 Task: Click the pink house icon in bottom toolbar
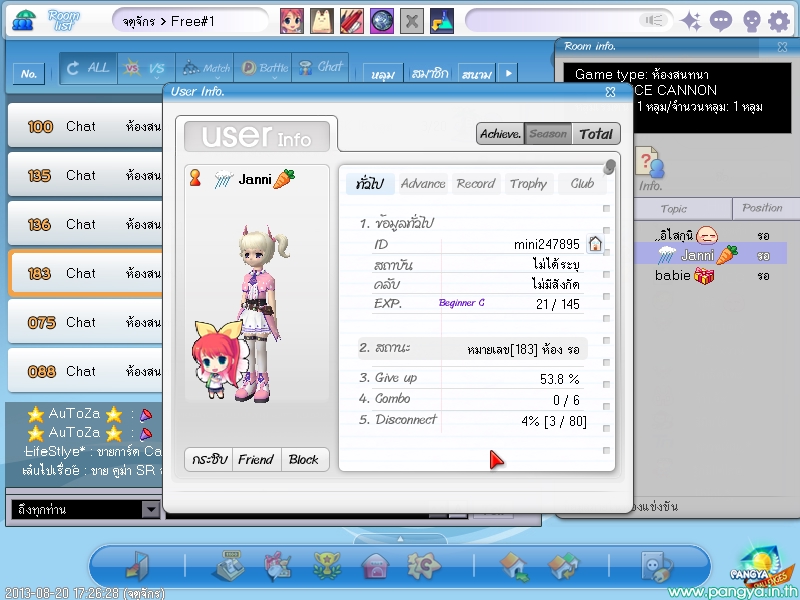375,567
